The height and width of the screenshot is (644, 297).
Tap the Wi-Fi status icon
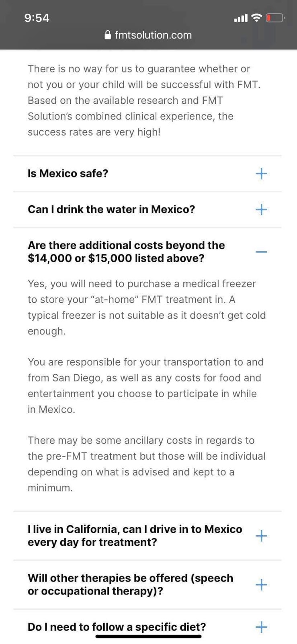[x=256, y=18]
